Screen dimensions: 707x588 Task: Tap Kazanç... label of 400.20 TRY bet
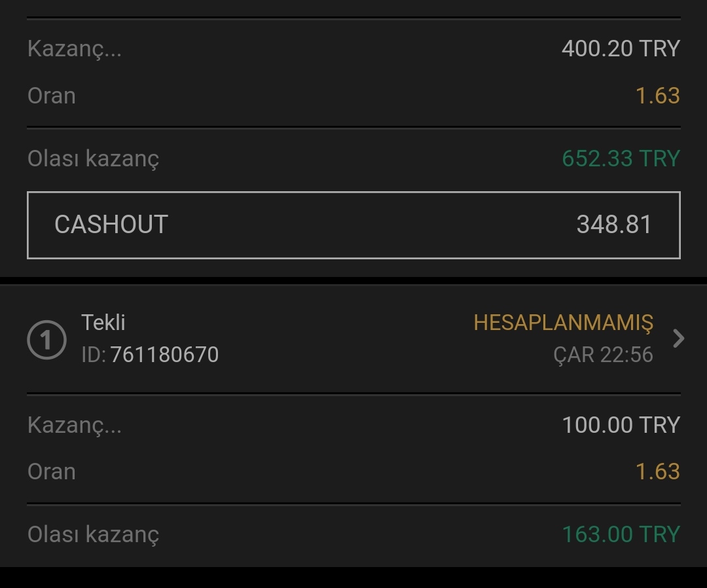[75, 49]
